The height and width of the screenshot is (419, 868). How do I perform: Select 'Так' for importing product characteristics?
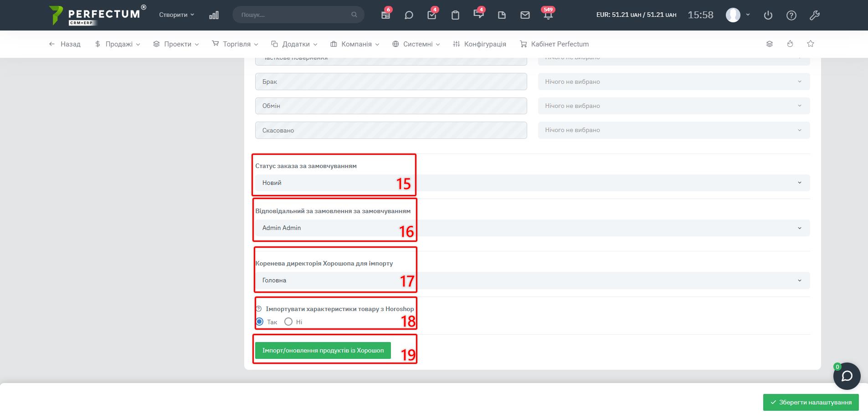pyautogui.click(x=260, y=322)
